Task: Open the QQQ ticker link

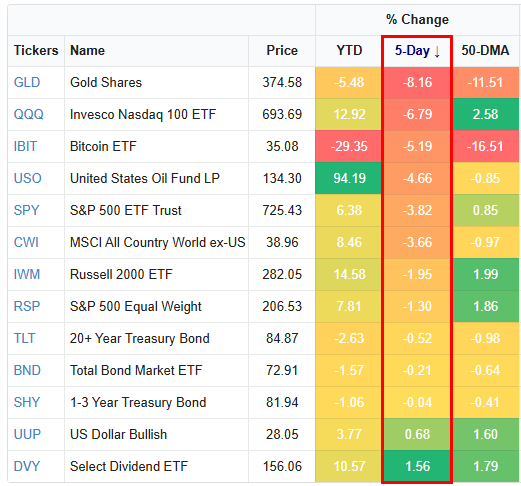Action: 28,114
